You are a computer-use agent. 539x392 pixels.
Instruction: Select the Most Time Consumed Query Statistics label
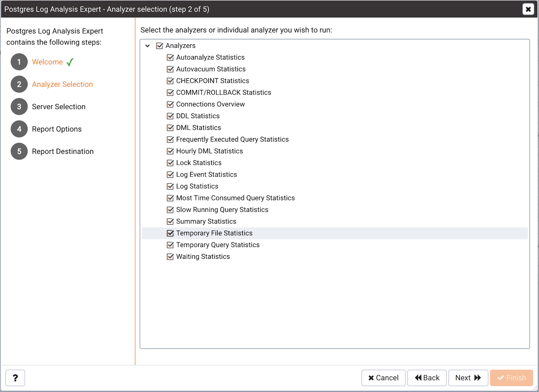(x=236, y=198)
